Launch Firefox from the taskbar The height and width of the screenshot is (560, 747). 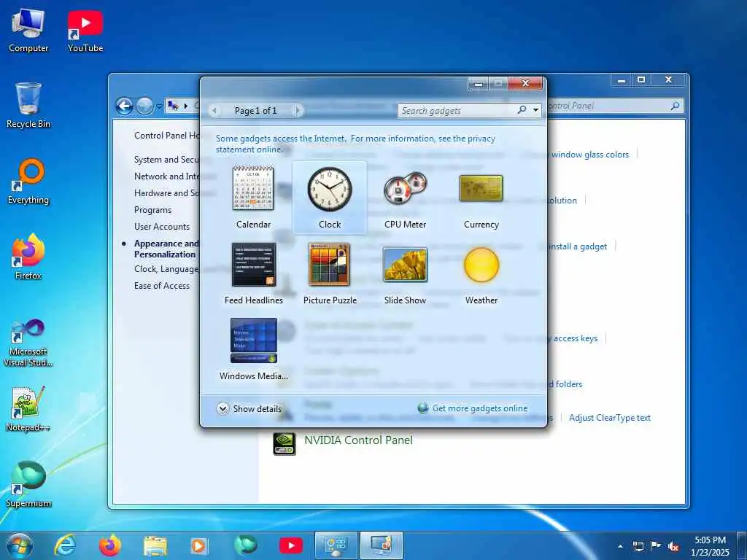[x=110, y=545]
